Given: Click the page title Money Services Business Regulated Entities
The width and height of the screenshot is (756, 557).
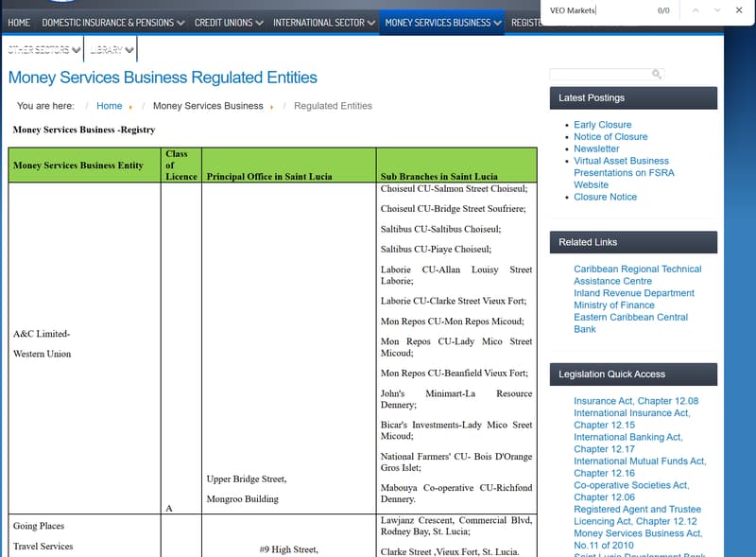Looking at the screenshot, I should [x=163, y=78].
